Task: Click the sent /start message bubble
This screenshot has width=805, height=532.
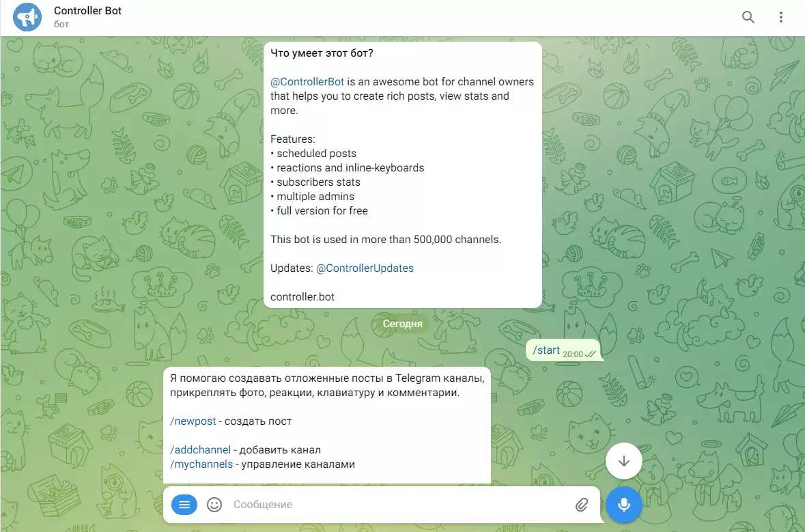Action: click(x=563, y=350)
